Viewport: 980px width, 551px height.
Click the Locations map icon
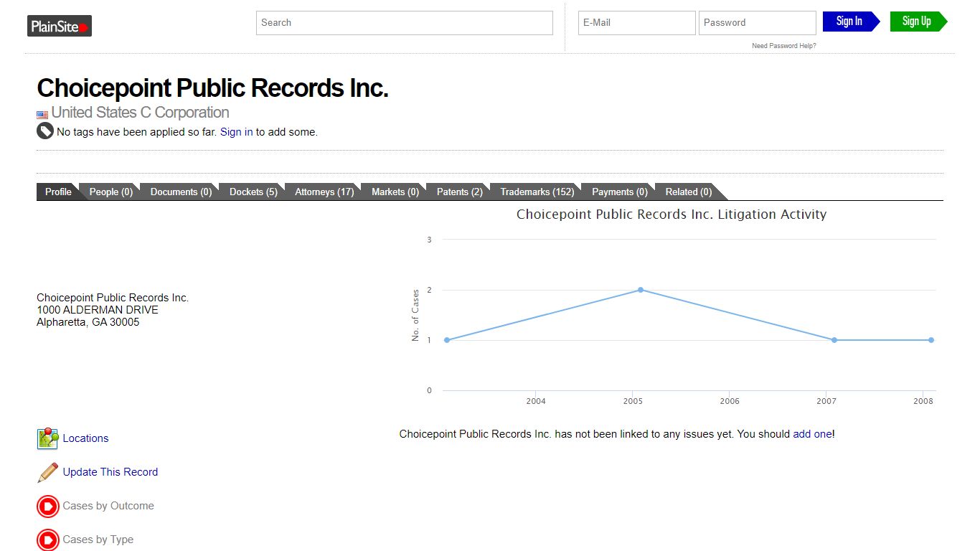47,438
